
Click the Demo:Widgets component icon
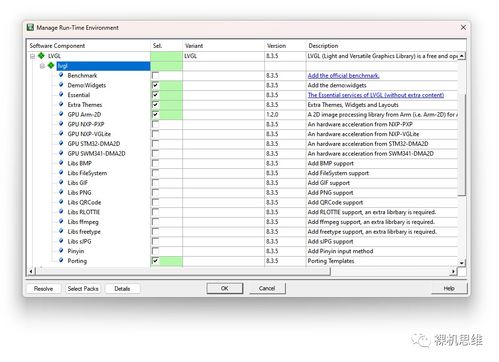point(61,85)
